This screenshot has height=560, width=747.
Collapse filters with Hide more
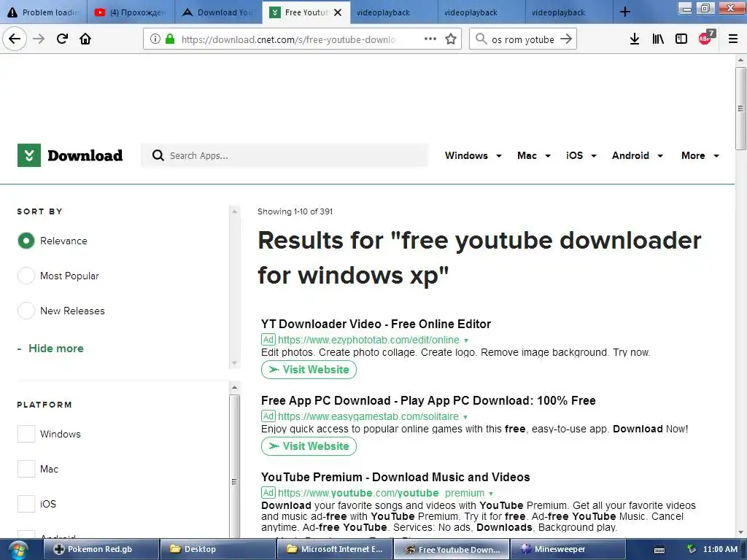[x=50, y=349]
